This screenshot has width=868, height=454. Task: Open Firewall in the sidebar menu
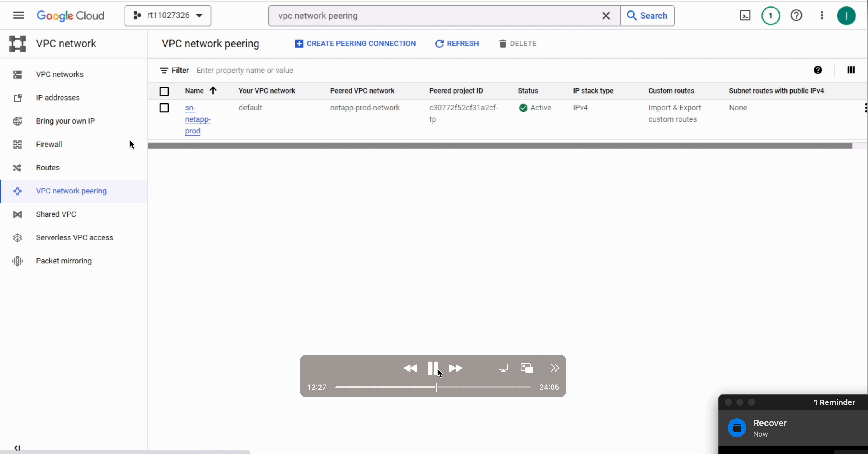tap(49, 144)
